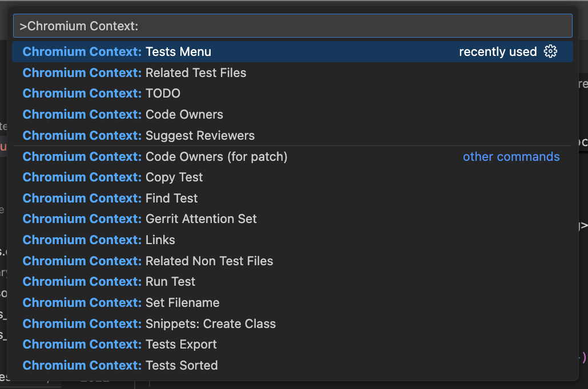Select Chromium Context: Tests Sorted

292,366
